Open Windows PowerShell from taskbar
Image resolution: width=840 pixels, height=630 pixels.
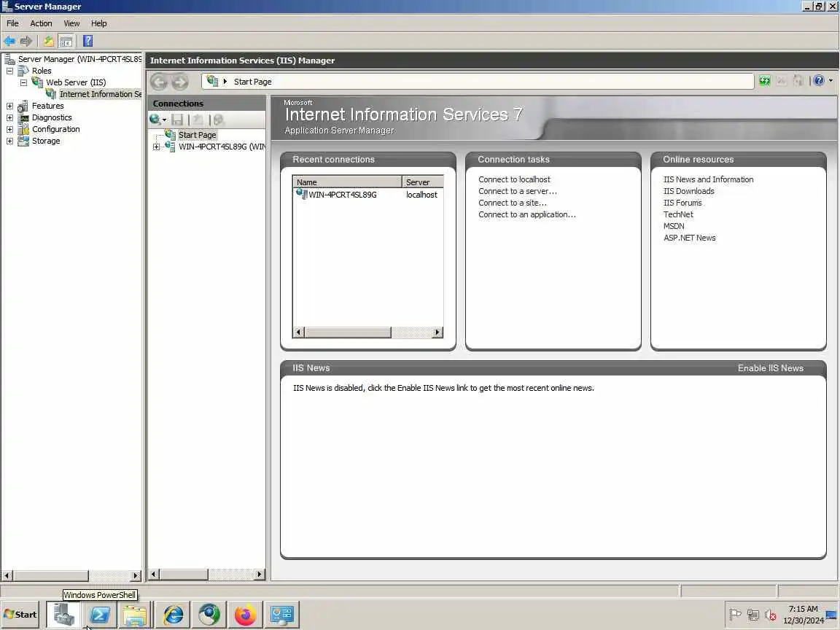point(100,615)
